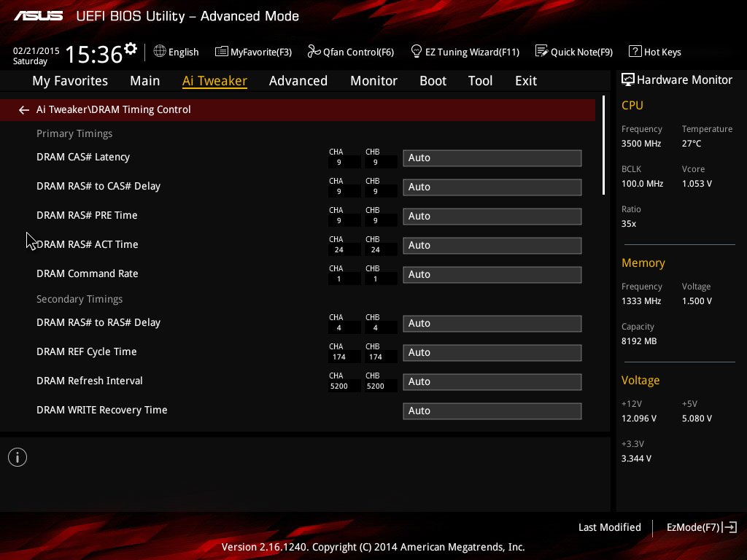Image resolution: width=747 pixels, height=560 pixels.
Task: Click the 15:36 clock time
Action: [94, 54]
